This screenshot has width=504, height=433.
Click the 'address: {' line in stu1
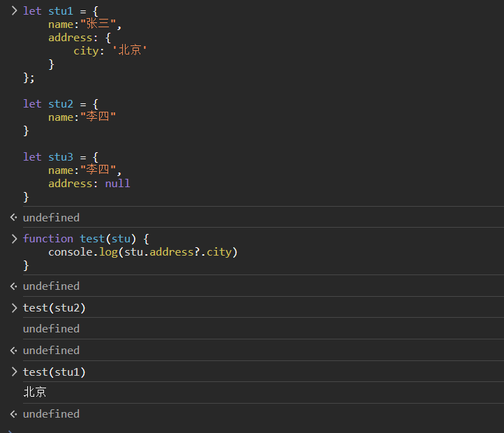coord(80,38)
